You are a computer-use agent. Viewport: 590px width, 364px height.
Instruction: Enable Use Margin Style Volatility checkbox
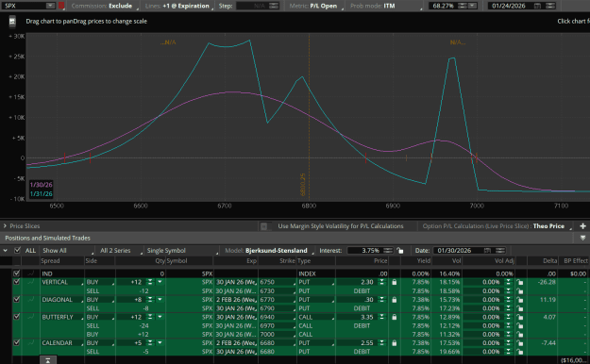point(263,226)
